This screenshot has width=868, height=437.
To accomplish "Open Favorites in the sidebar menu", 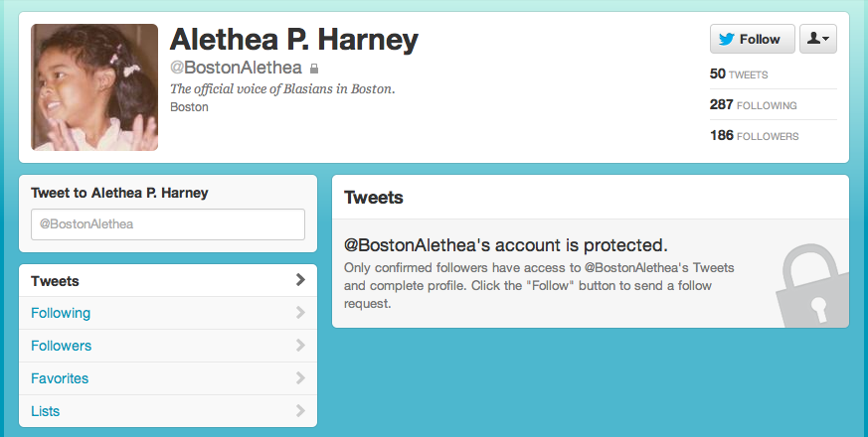I will [x=168, y=378].
